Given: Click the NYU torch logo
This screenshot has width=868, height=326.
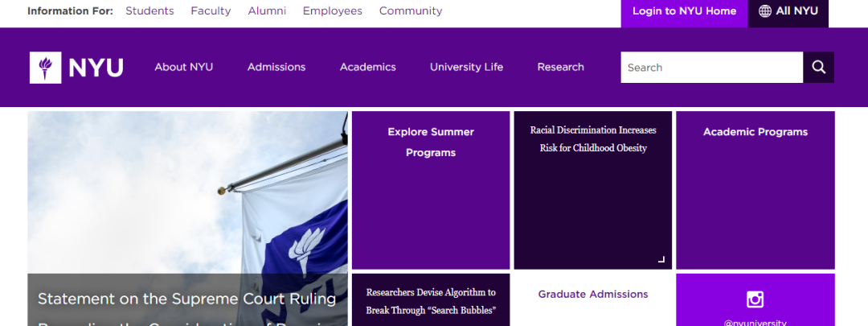Looking at the screenshot, I should (x=46, y=68).
